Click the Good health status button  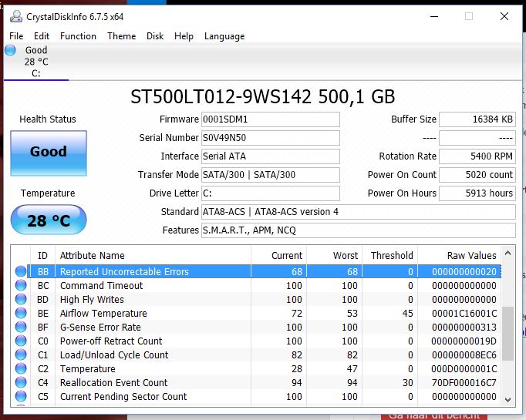(x=49, y=153)
